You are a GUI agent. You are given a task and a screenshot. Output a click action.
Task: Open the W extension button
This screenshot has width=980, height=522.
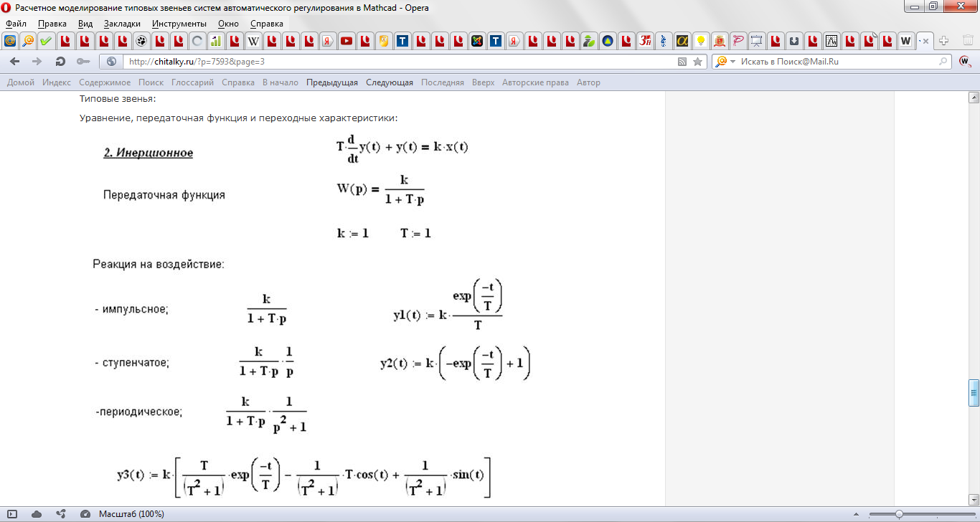(x=966, y=62)
